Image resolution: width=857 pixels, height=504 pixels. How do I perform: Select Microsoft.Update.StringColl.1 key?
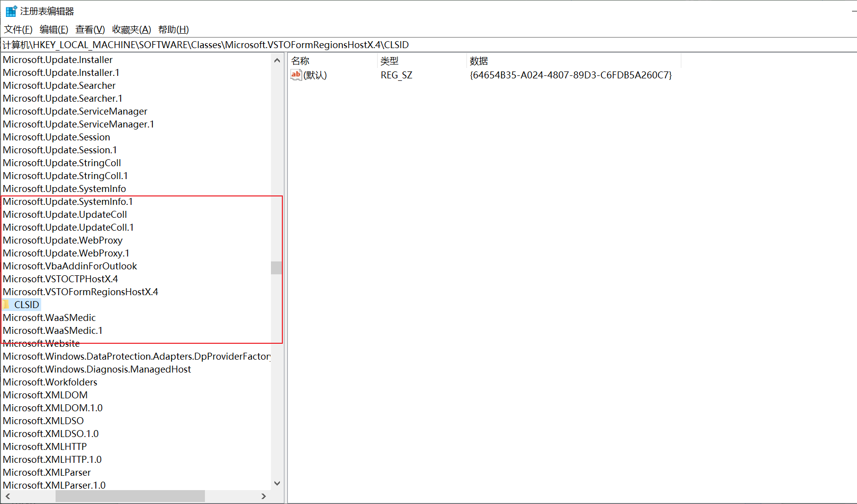(x=66, y=176)
